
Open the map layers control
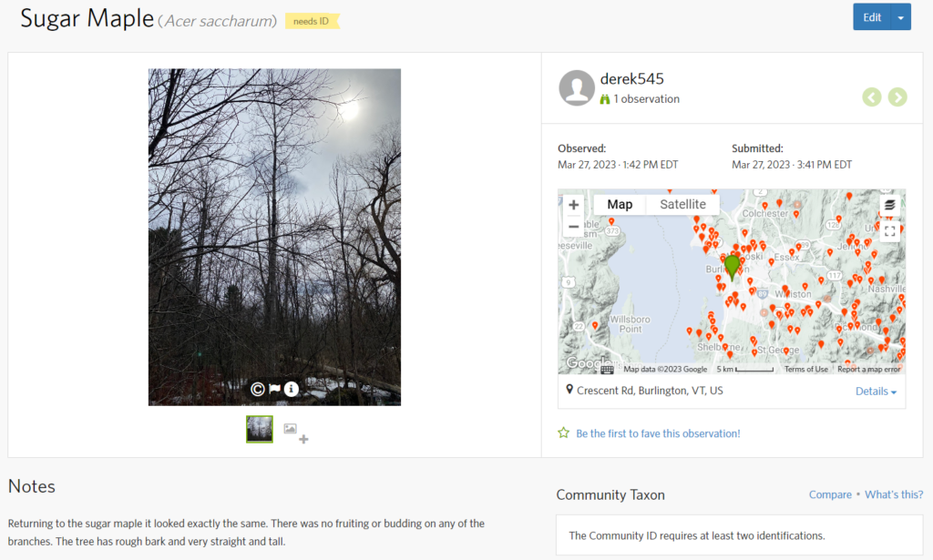pyautogui.click(x=890, y=205)
